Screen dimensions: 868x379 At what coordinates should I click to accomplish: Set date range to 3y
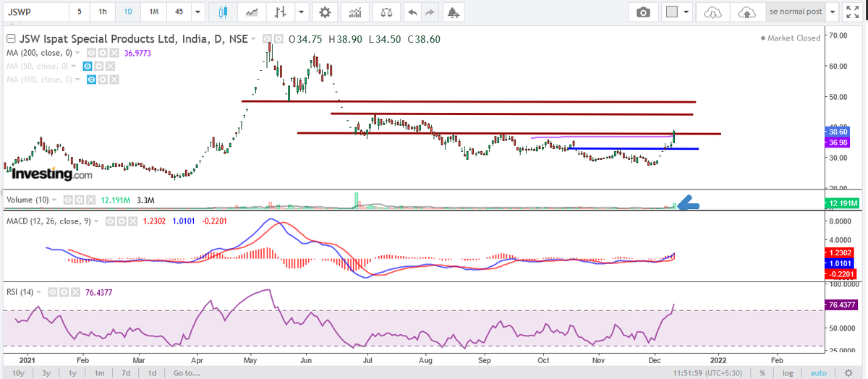click(x=46, y=373)
